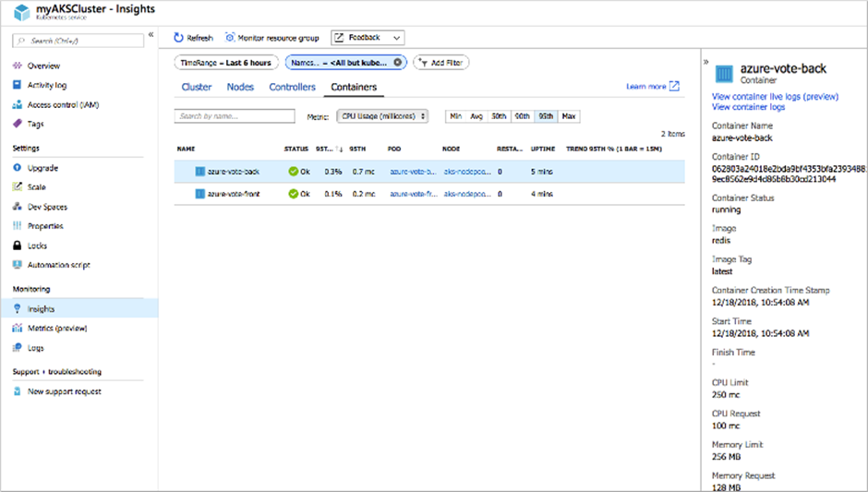Sort by the UPTIME column header

coord(543,149)
